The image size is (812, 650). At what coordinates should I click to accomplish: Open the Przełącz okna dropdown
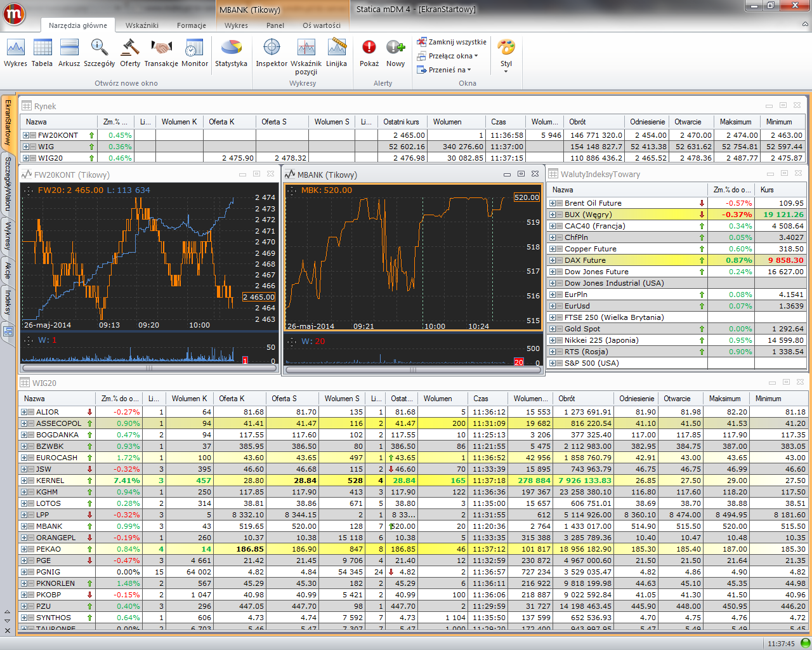click(448, 56)
